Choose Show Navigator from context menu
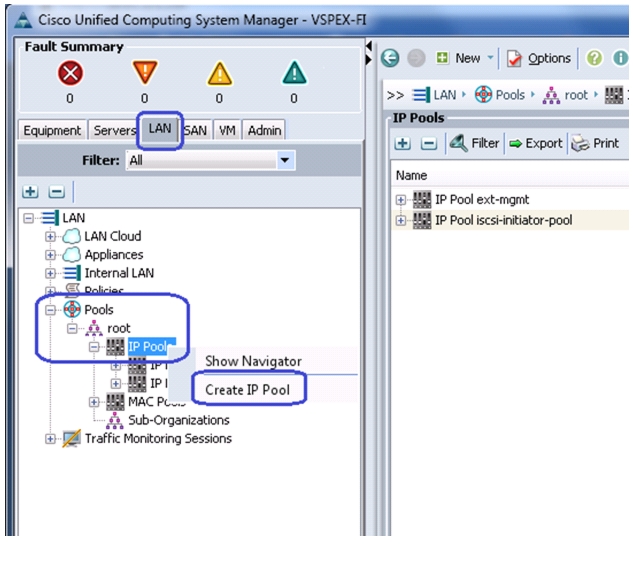 pyautogui.click(x=253, y=361)
